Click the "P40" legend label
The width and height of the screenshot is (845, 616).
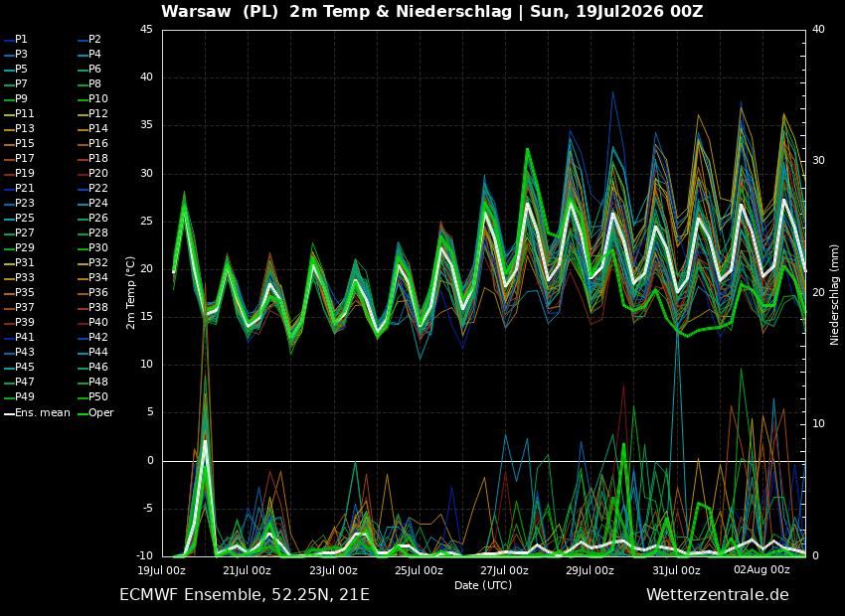point(98,322)
